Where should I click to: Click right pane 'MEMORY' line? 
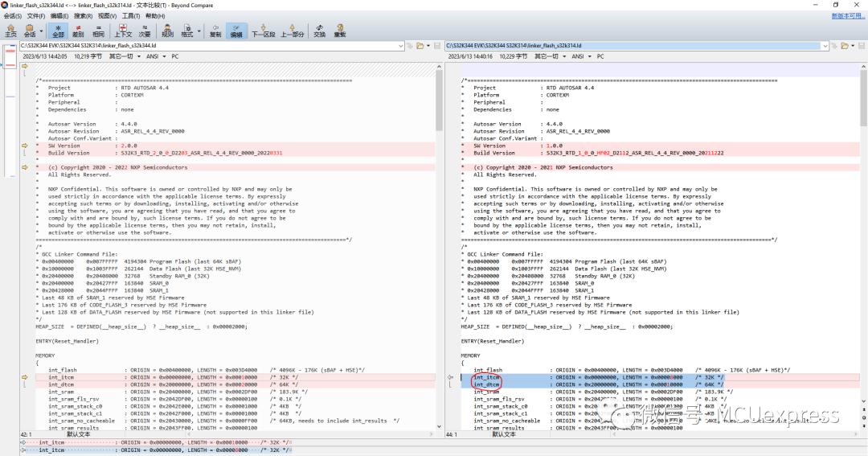coord(470,355)
